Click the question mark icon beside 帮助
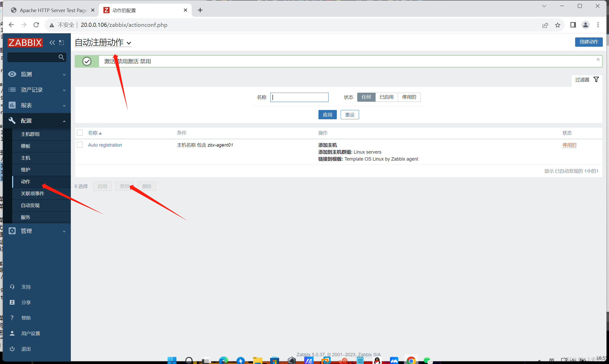 pos(12,318)
